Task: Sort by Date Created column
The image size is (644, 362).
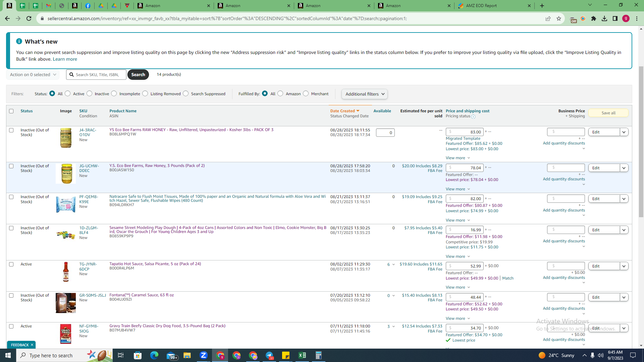Action: pos(344,111)
